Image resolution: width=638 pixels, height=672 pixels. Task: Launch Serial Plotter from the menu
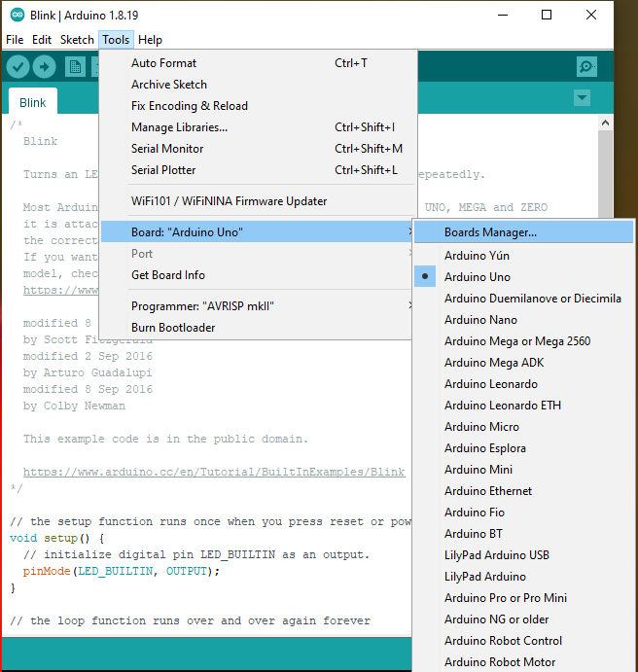pyautogui.click(x=256, y=170)
